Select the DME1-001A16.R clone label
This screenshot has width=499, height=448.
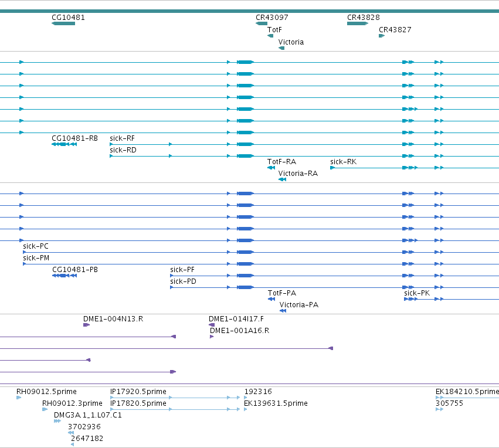(x=239, y=331)
